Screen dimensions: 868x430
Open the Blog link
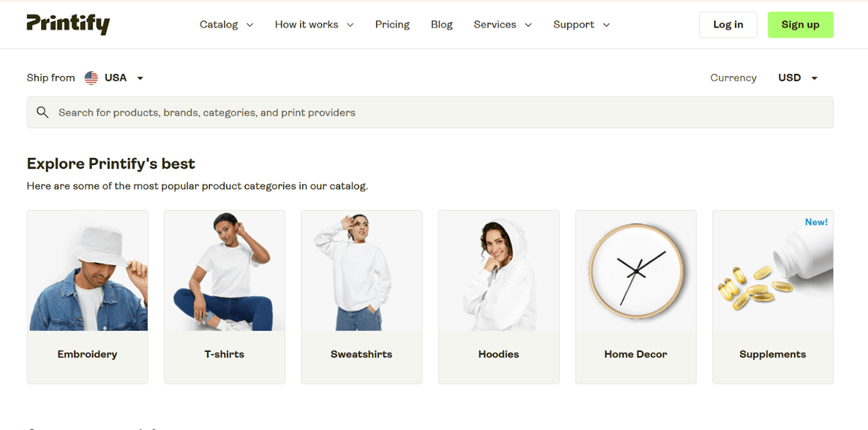pos(441,25)
